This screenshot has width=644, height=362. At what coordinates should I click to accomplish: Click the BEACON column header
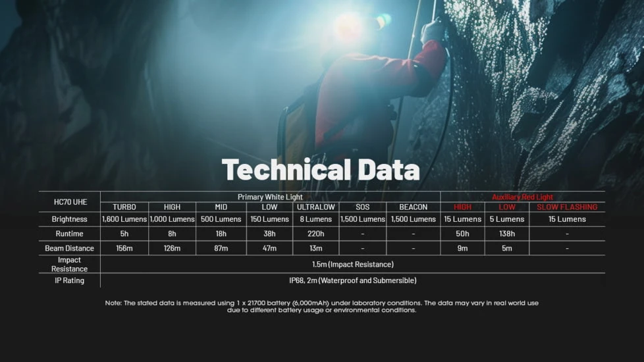pos(414,207)
